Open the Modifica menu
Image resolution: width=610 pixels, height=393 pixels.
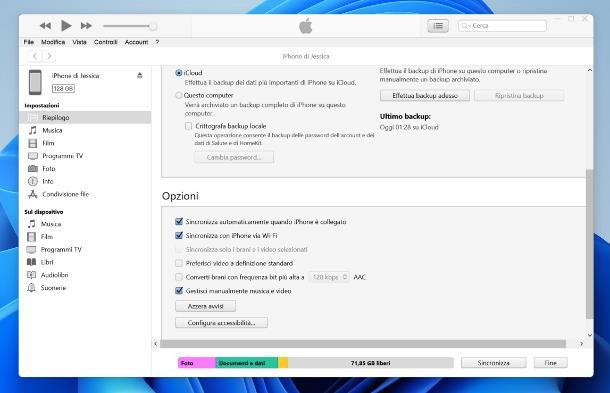[53, 42]
